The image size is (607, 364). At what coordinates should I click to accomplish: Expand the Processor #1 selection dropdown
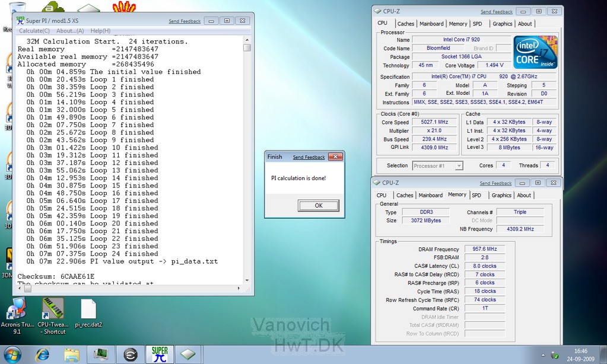[x=459, y=166]
